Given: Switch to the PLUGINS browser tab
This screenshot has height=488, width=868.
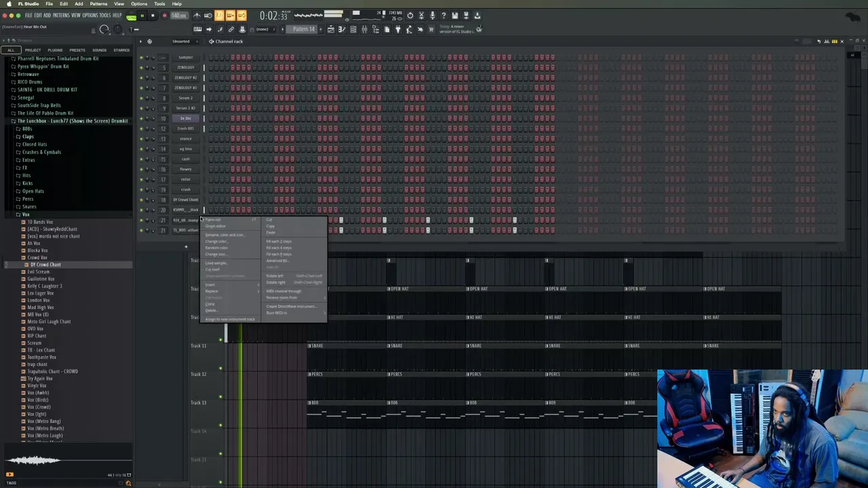Looking at the screenshot, I should [x=55, y=50].
